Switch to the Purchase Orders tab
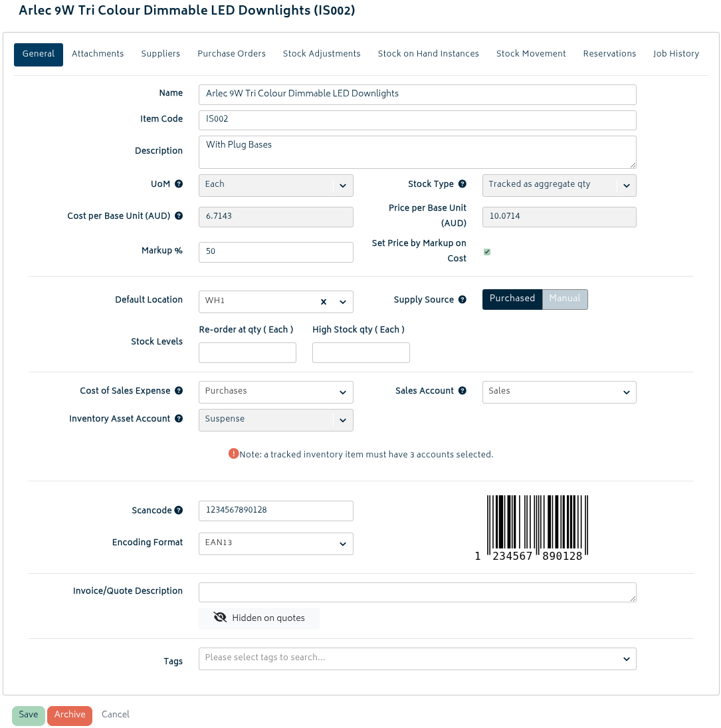The width and height of the screenshot is (721, 728). pyautogui.click(x=231, y=54)
